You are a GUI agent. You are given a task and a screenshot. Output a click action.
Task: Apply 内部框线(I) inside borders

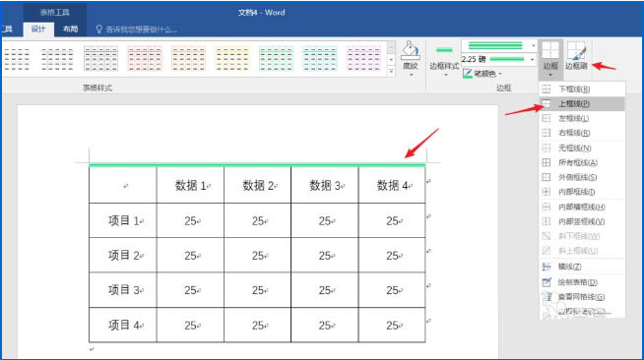coord(582,192)
